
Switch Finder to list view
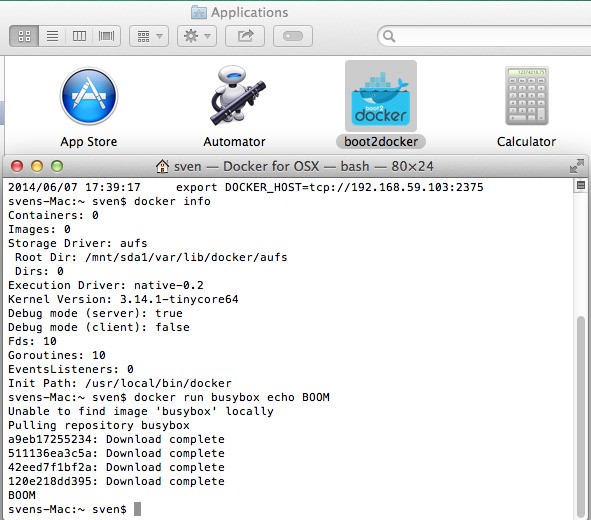click(52, 36)
